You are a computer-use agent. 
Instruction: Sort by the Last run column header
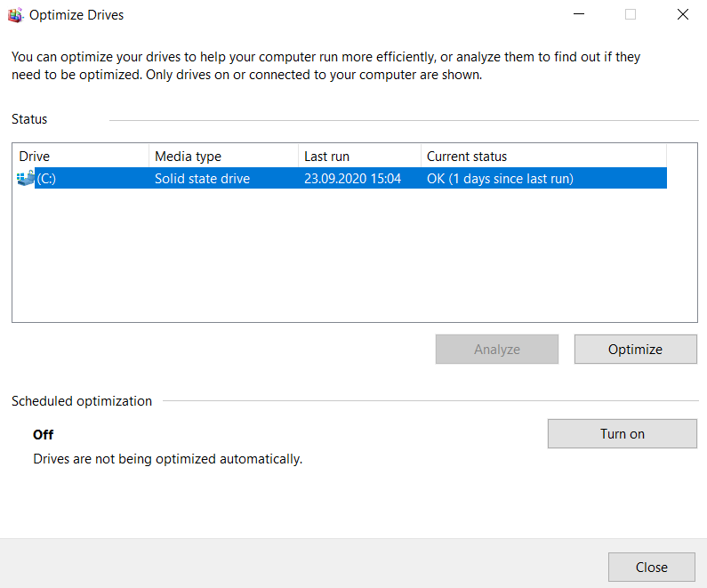point(359,156)
